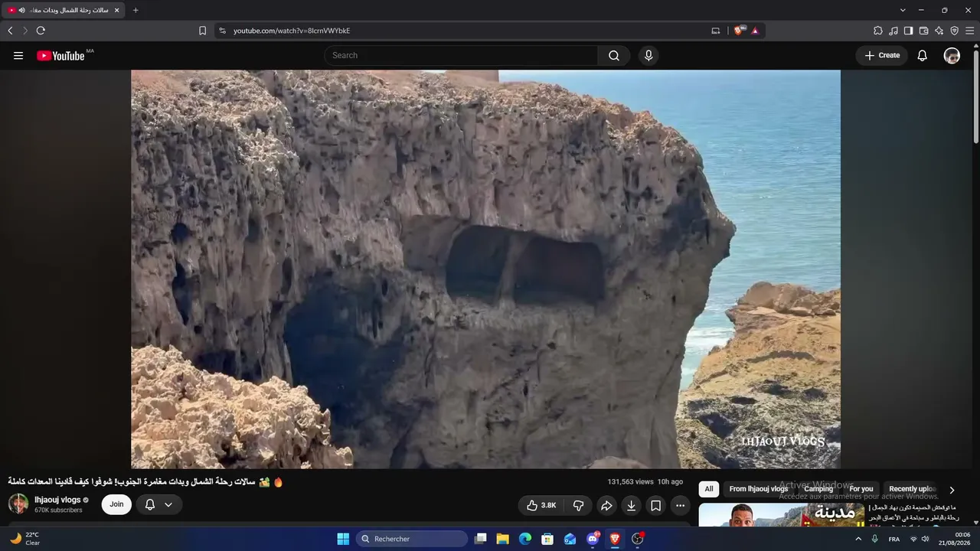Switch keyboard language FRA indicator
The image size is (980, 551).
pos(894,539)
